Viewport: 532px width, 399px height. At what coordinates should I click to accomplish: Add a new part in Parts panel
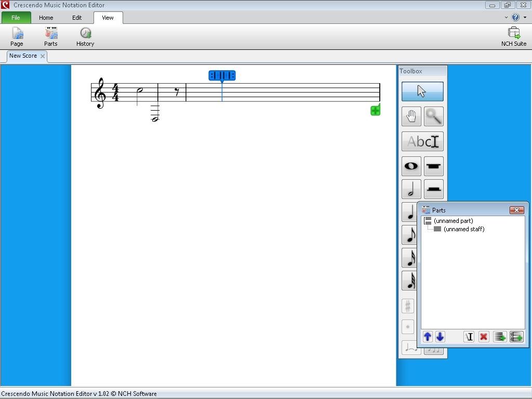pos(517,337)
